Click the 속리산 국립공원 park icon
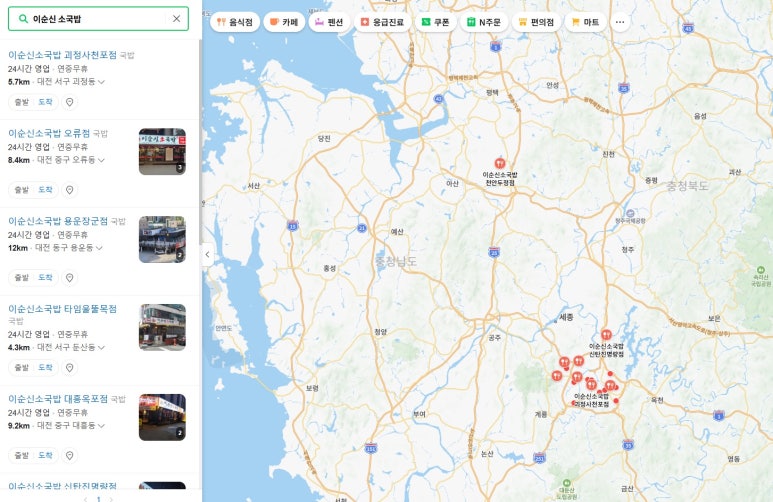 [x=761, y=270]
